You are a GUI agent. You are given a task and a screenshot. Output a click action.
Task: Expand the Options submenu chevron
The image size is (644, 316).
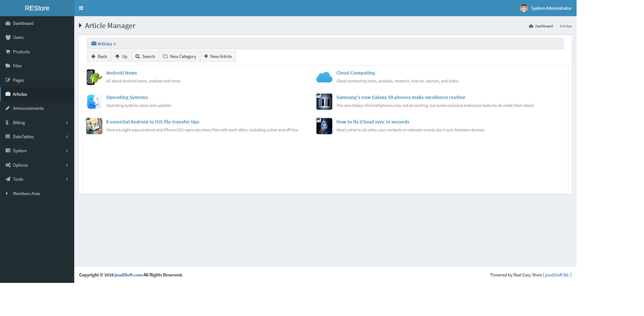tap(67, 165)
